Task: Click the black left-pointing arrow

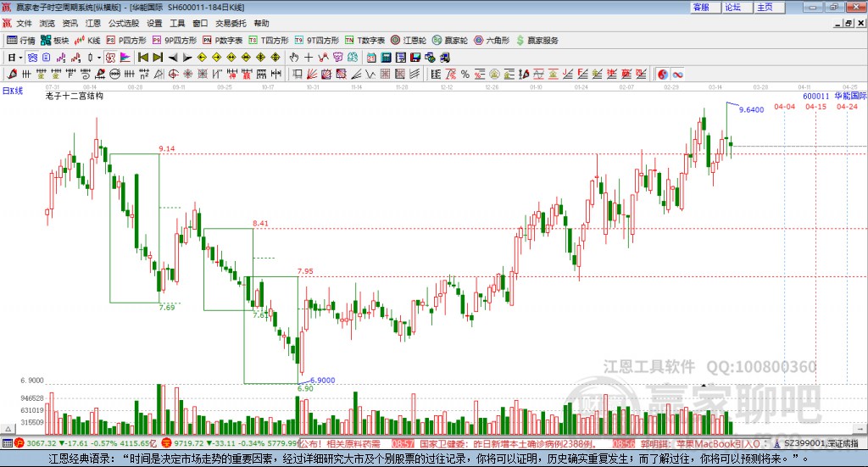Action: (x=173, y=58)
